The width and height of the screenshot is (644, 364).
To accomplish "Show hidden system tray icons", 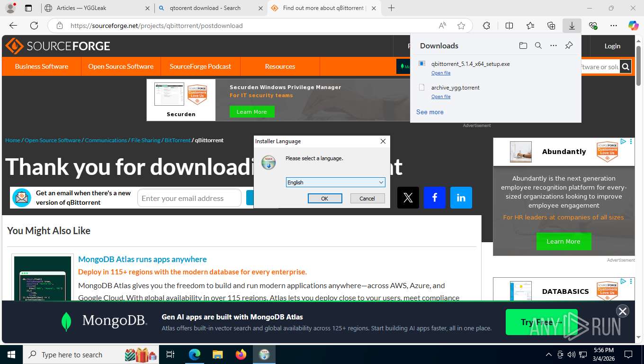I will pyautogui.click(x=549, y=355).
